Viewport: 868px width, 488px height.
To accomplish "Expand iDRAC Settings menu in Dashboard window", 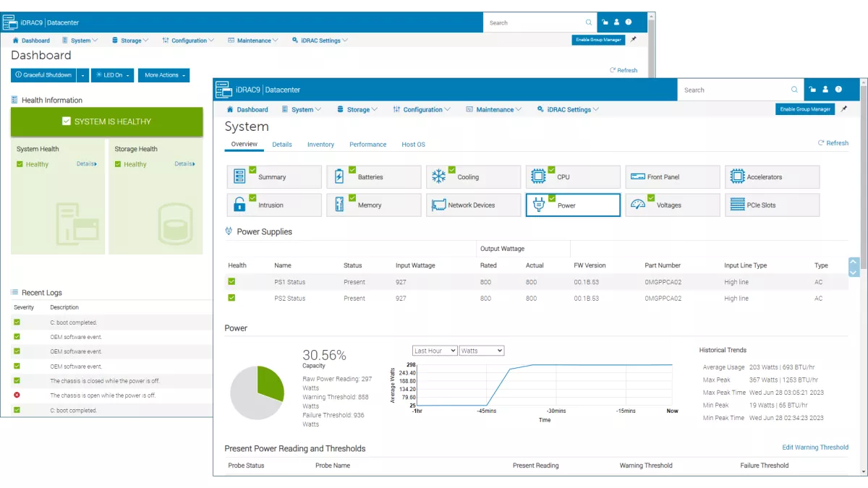I will coord(320,40).
